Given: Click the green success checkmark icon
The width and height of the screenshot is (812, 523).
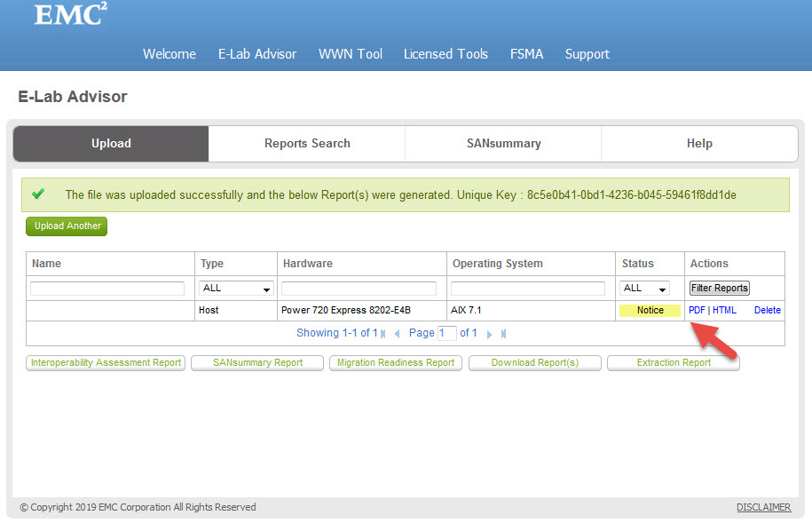Looking at the screenshot, I should tap(37, 194).
